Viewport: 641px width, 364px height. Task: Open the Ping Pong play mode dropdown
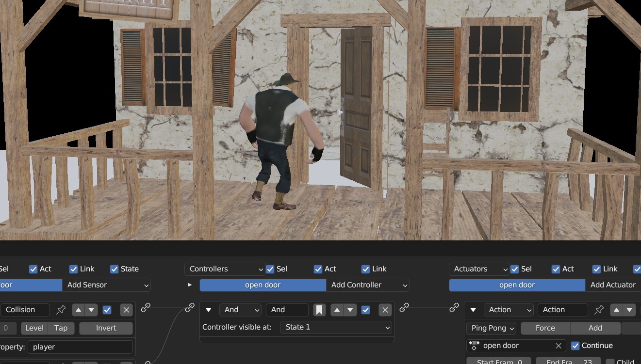click(x=491, y=328)
